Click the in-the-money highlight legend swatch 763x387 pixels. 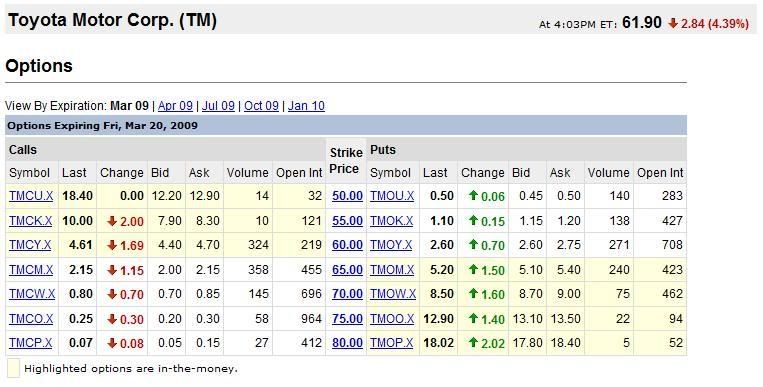click(13, 368)
